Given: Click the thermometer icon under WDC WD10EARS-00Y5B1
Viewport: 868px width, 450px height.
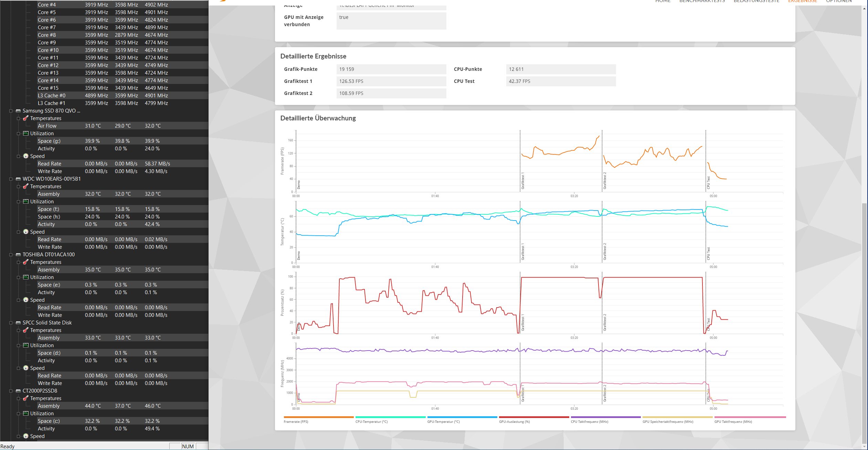Looking at the screenshot, I should pos(26,186).
